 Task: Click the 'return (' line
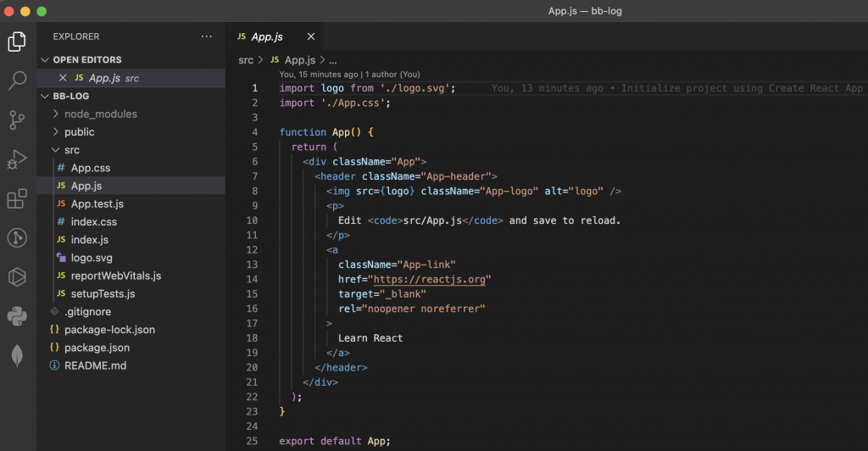click(314, 147)
